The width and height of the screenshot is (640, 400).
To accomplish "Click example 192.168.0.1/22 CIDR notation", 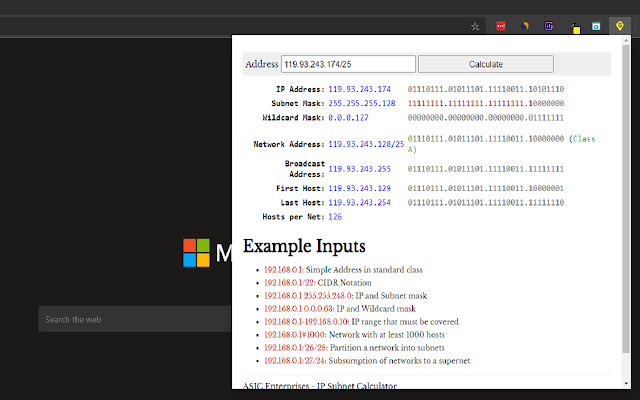I will [x=289, y=283].
